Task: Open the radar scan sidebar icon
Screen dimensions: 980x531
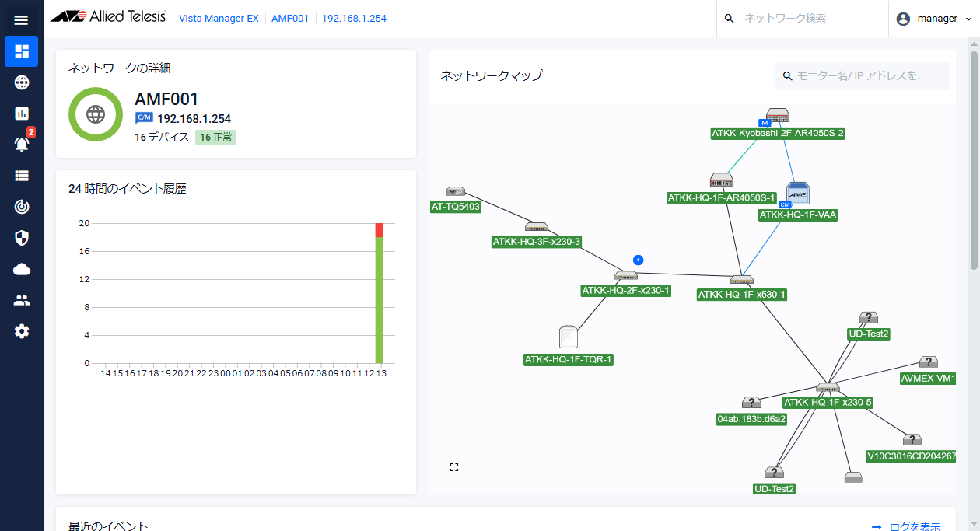Action: point(22,207)
